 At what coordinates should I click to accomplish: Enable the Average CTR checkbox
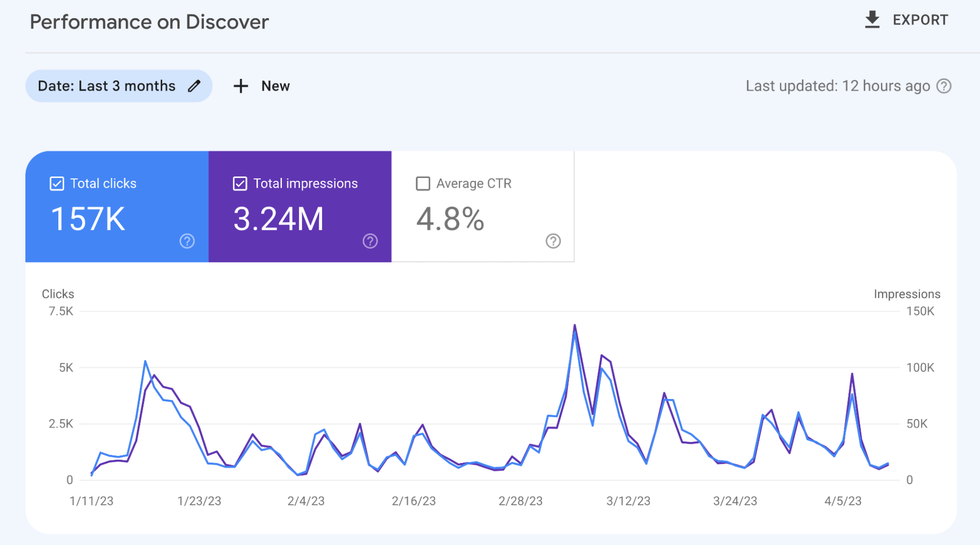pyautogui.click(x=423, y=183)
